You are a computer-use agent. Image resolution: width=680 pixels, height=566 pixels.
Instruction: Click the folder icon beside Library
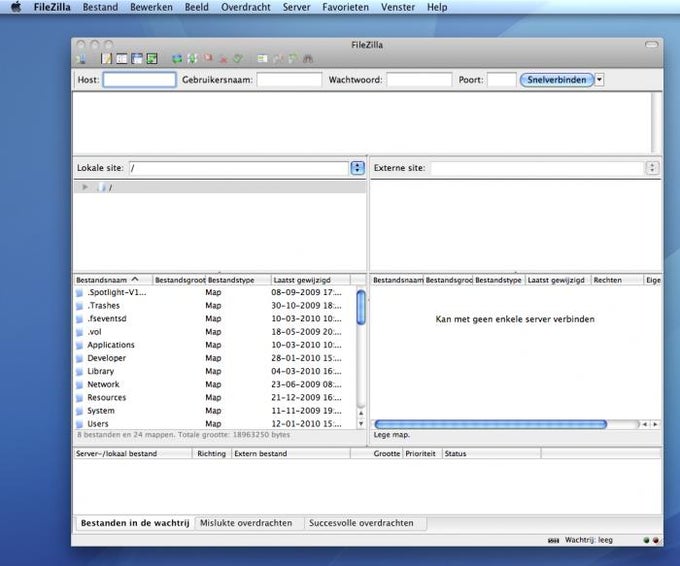point(79,372)
